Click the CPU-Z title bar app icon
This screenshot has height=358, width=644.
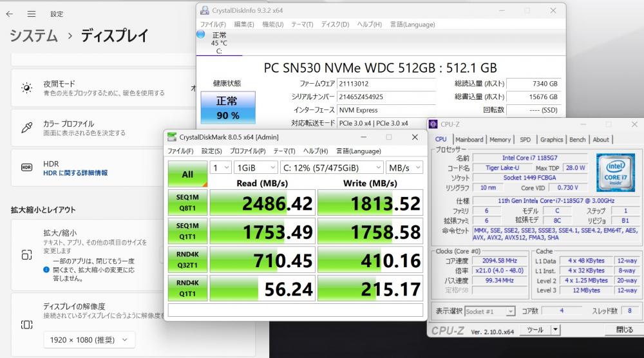pyautogui.click(x=433, y=124)
